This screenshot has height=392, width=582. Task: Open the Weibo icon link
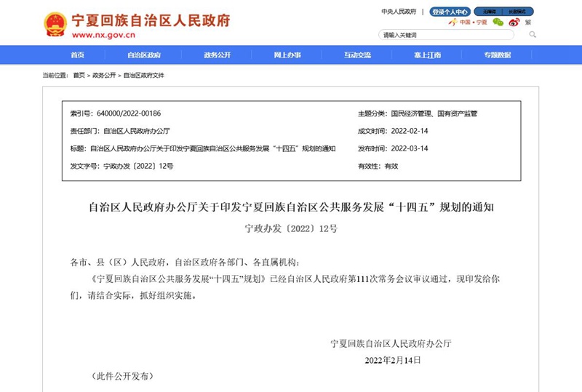point(514,23)
